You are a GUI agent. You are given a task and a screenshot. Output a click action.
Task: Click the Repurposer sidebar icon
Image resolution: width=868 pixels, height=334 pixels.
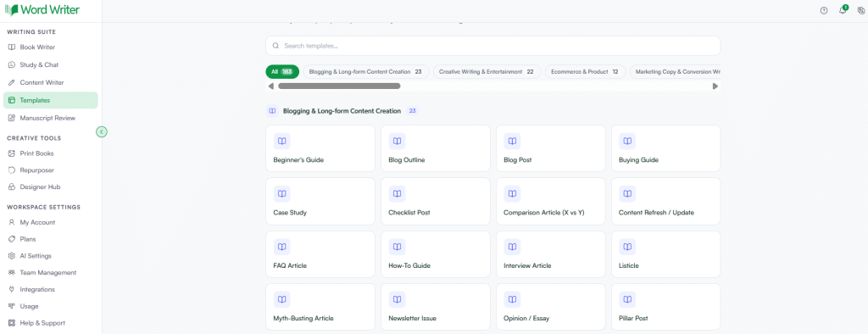point(12,170)
